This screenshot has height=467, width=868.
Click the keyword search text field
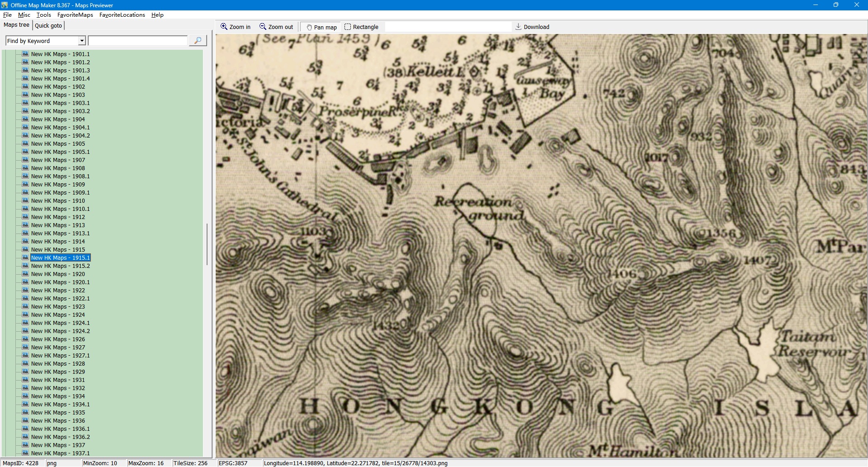138,41
